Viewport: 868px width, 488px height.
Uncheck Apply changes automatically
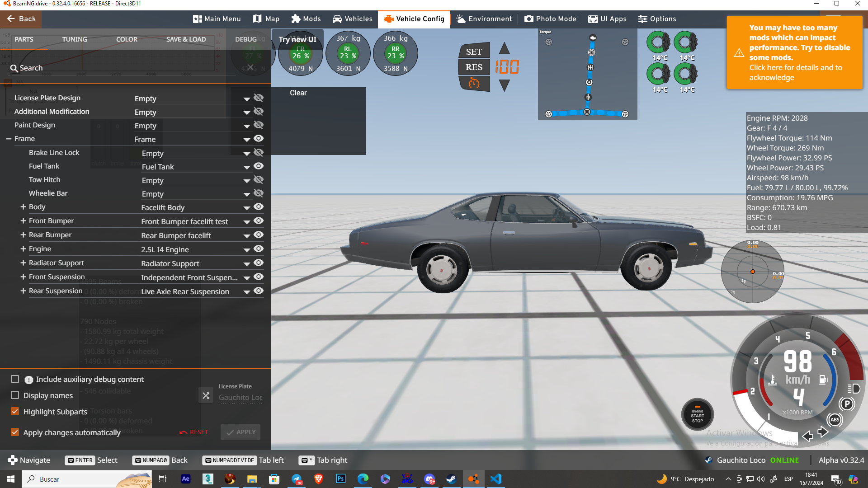15,432
